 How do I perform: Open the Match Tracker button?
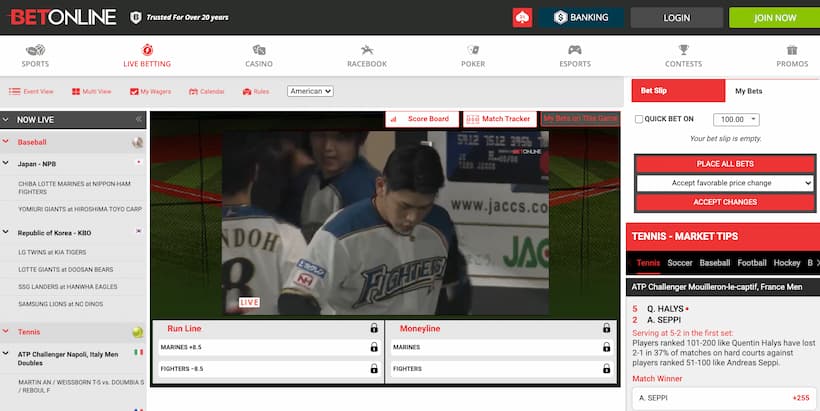click(499, 119)
